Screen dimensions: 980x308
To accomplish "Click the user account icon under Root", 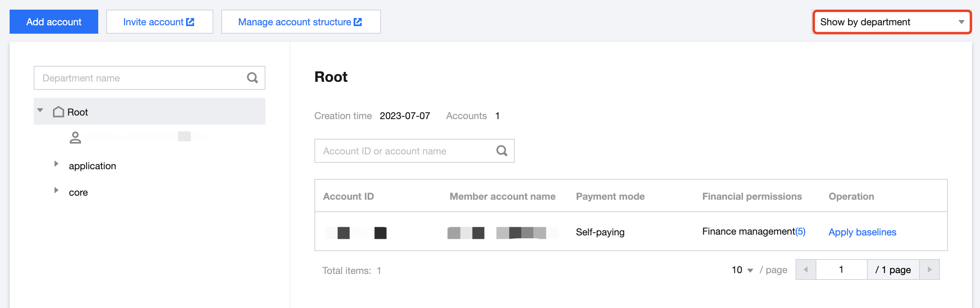I will click(x=75, y=138).
